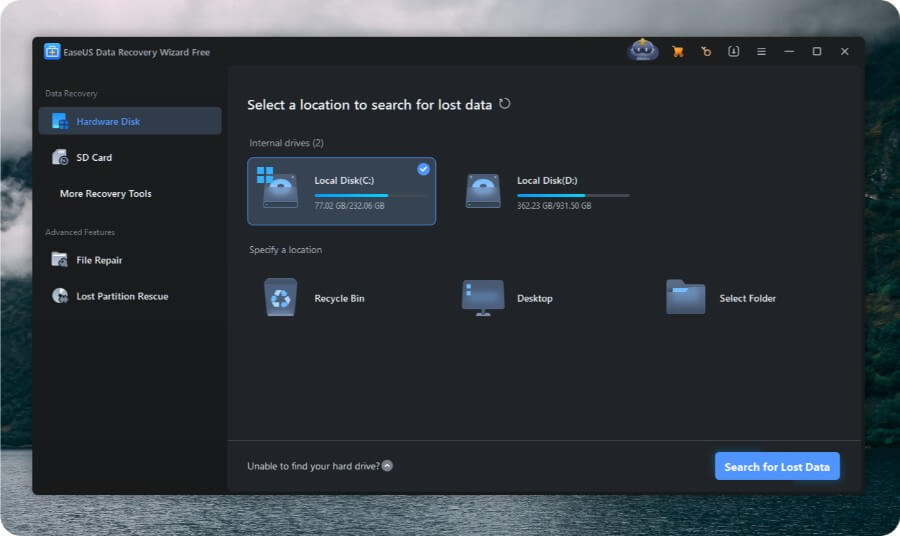The height and width of the screenshot is (536, 900).
Task: Select the Recycle Bin location
Action: pyautogui.click(x=280, y=298)
